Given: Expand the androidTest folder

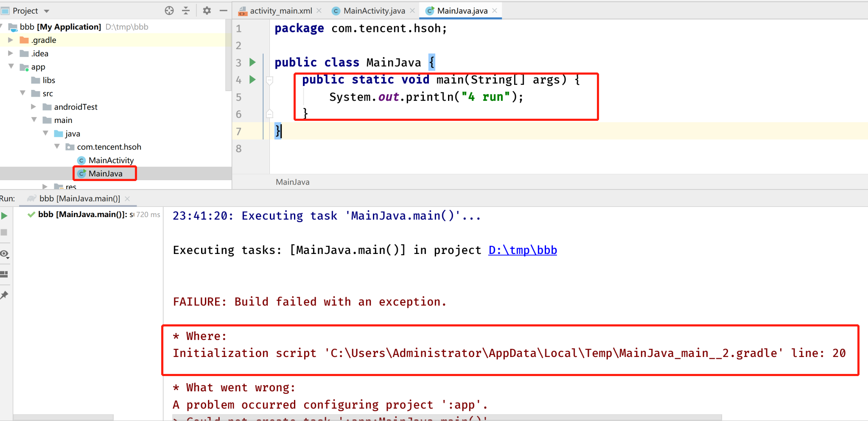Looking at the screenshot, I should [34, 107].
